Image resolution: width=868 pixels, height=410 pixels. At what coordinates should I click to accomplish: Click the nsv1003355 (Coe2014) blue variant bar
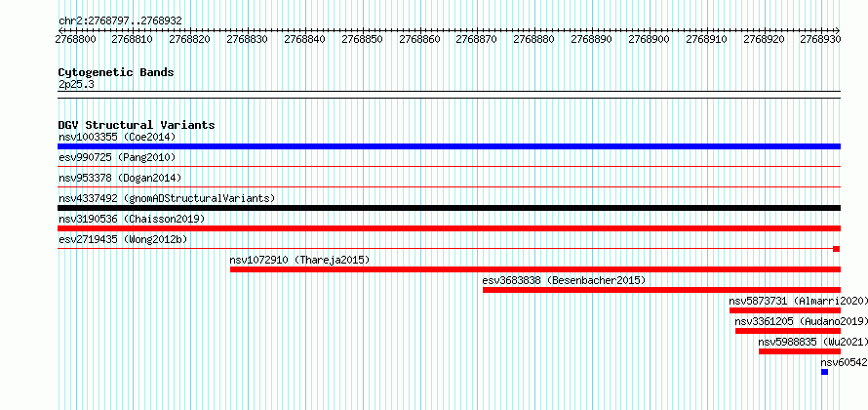(x=449, y=146)
